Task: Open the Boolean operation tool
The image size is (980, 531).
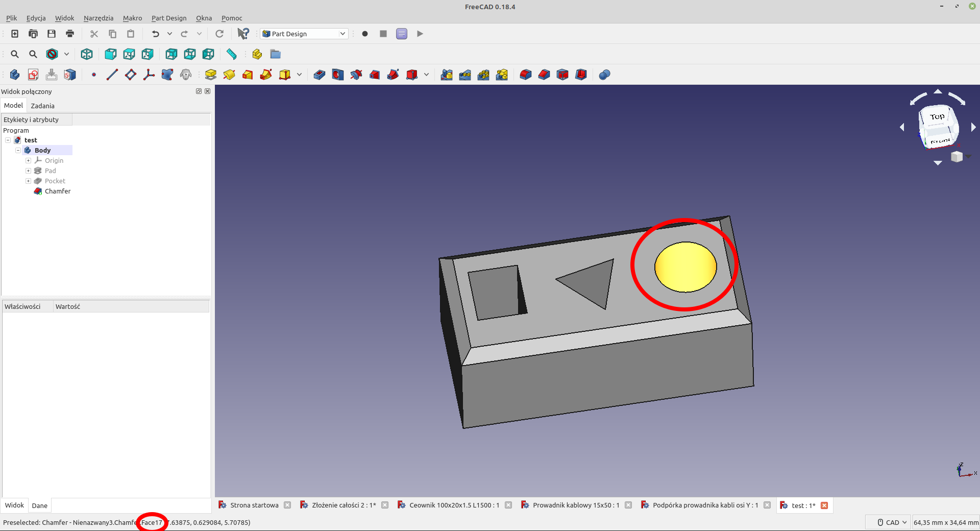Action: point(605,75)
